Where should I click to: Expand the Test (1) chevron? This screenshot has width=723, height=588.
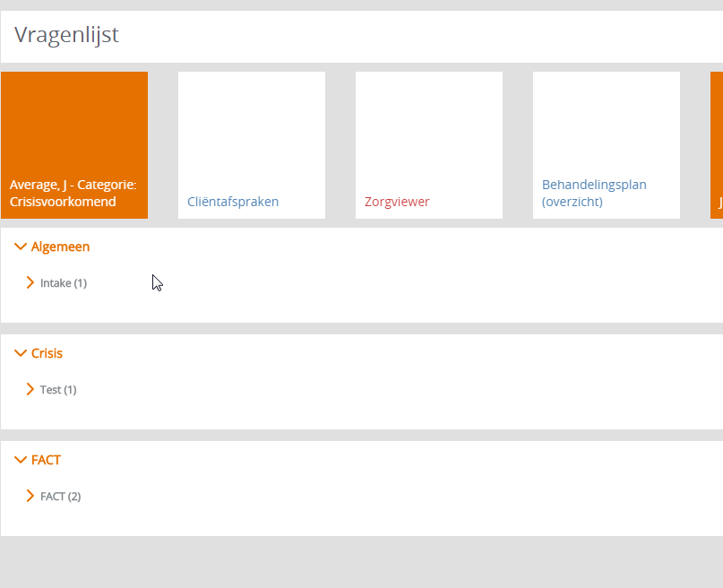30,389
